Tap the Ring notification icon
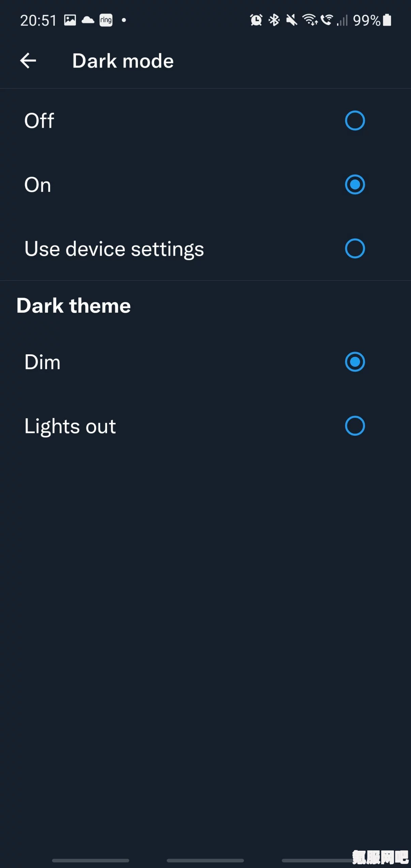 point(106,20)
